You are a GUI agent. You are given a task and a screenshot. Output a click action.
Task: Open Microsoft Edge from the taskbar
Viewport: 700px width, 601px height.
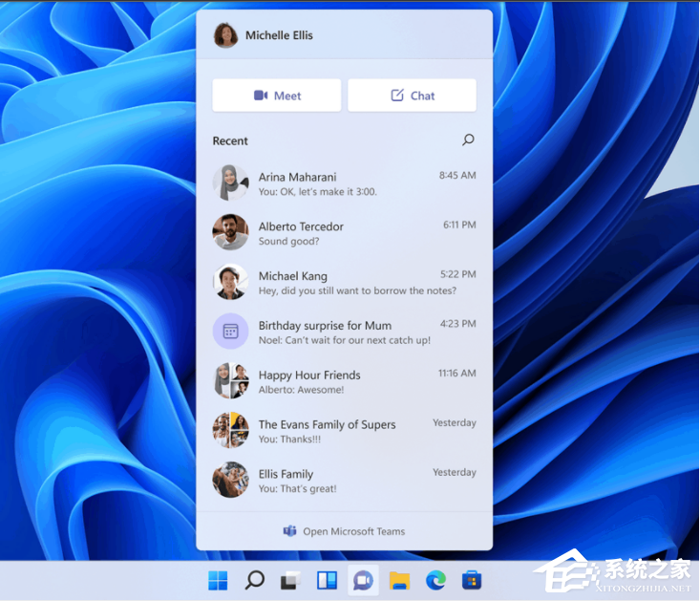tap(435, 580)
